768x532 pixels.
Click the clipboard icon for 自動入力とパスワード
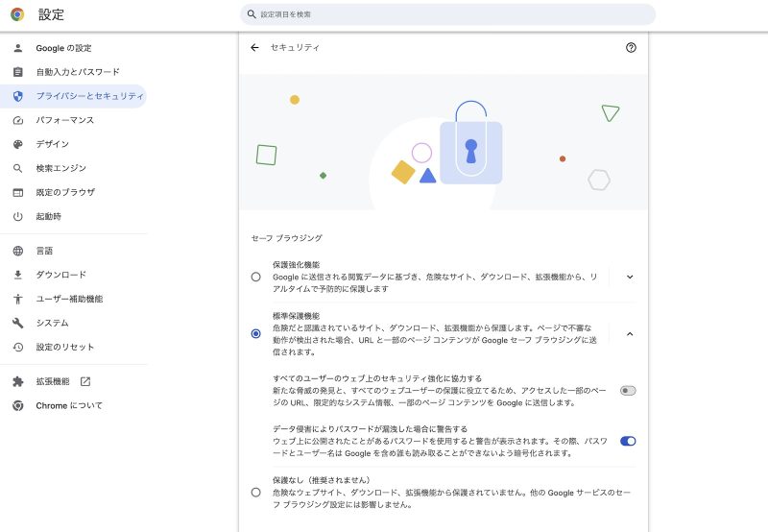pos(18,72)
